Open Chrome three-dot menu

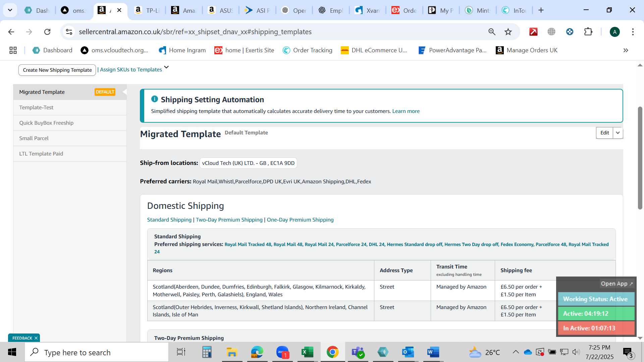[x=633, y=32]
